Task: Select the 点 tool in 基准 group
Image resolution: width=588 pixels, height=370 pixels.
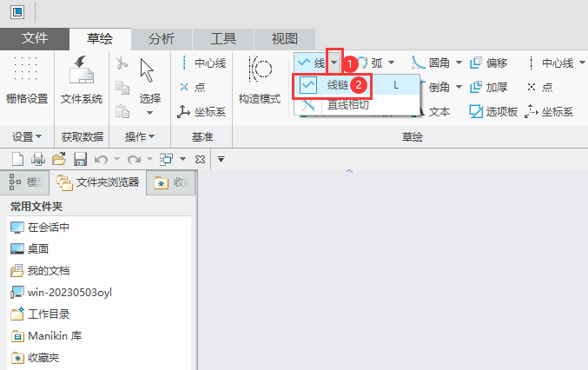Action: tap(192, 87)
